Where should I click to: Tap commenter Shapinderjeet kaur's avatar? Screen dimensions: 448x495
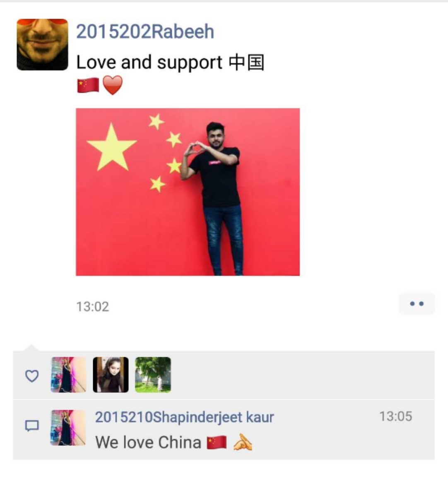tap(68, 428)
